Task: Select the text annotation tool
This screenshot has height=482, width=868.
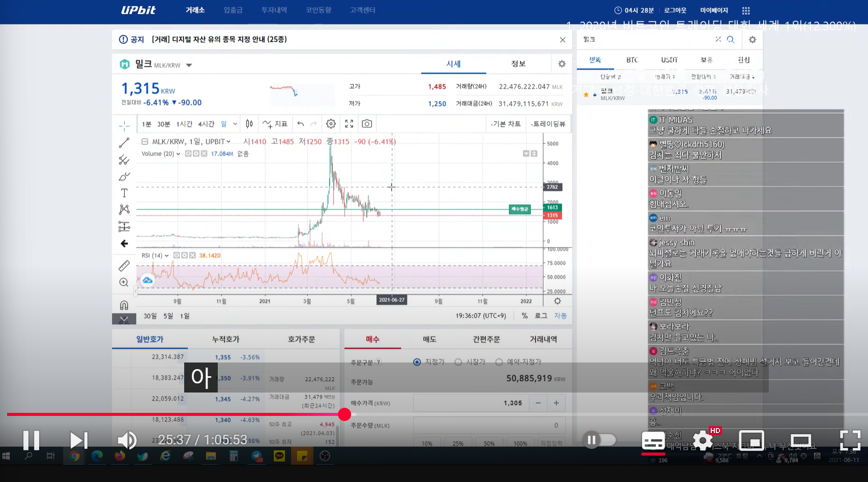Action: (124, 193)
